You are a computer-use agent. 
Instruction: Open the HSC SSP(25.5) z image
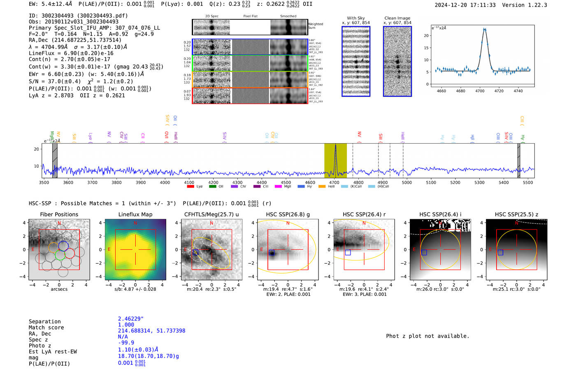(x=516, y=249)
